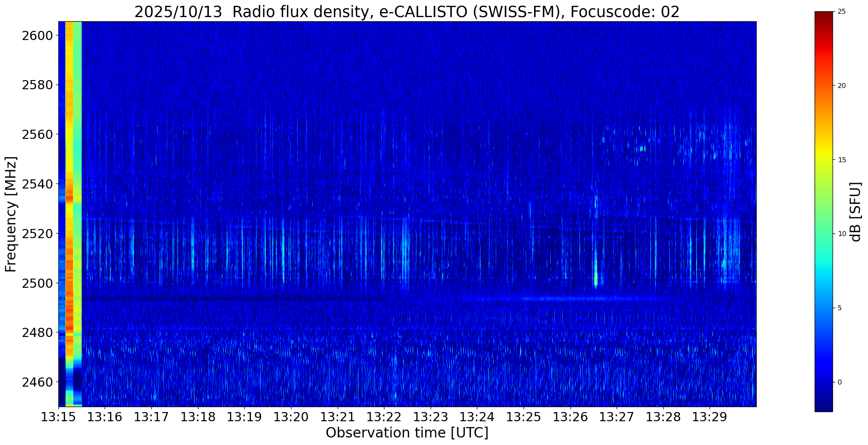Screen dimensions: 868x445
Task: Click the 13:23 time tick label
Action: 431,417
